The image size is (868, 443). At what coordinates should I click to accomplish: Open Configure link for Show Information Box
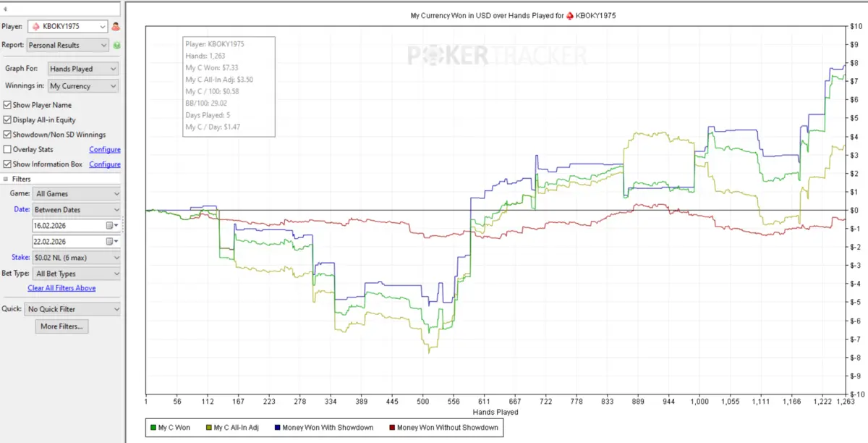[x=104, y=164]
